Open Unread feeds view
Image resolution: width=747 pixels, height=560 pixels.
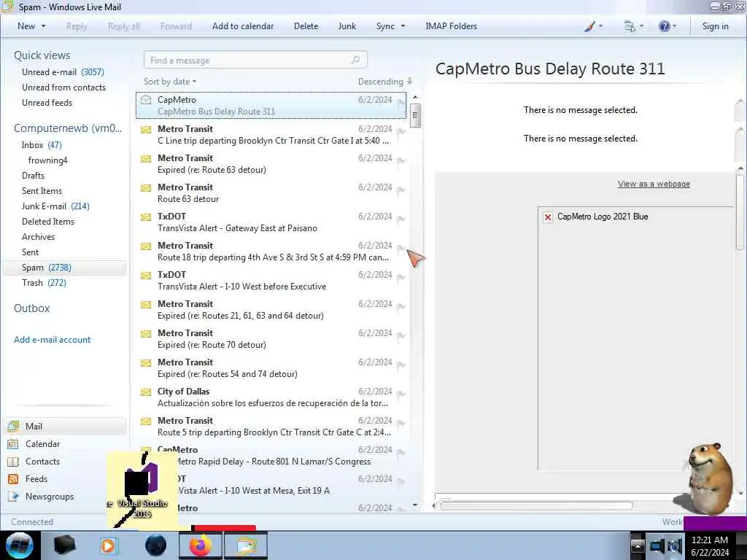click(x=47, y=102)
